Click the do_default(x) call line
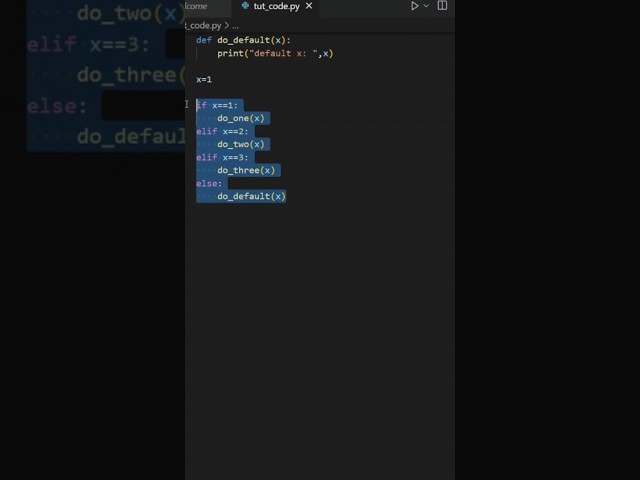 click(x=251, y=197)
